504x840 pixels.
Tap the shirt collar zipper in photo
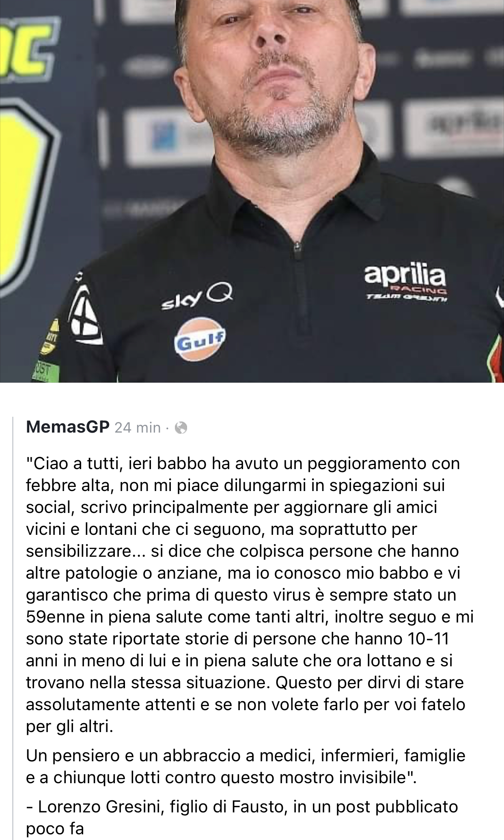297,247
